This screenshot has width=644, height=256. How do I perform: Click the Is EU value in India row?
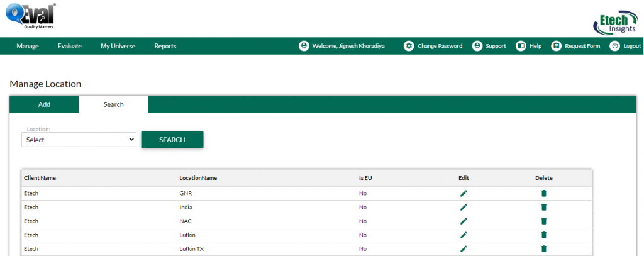363,208
